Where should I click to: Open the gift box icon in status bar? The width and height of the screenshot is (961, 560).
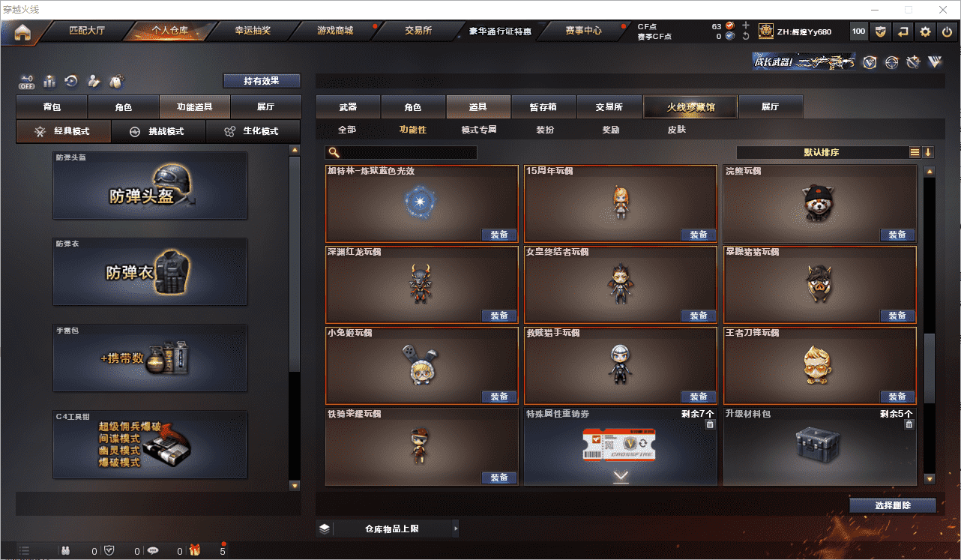[x=195, y=551]
